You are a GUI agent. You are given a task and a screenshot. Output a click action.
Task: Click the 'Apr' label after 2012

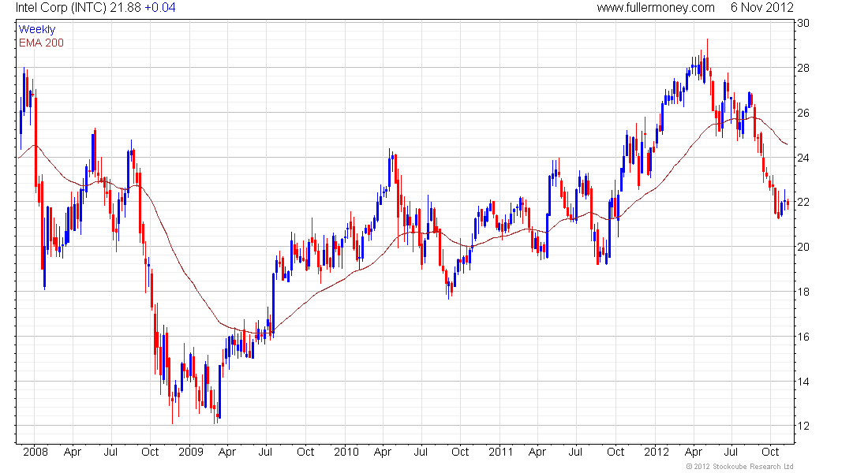[x=693, y=452]
